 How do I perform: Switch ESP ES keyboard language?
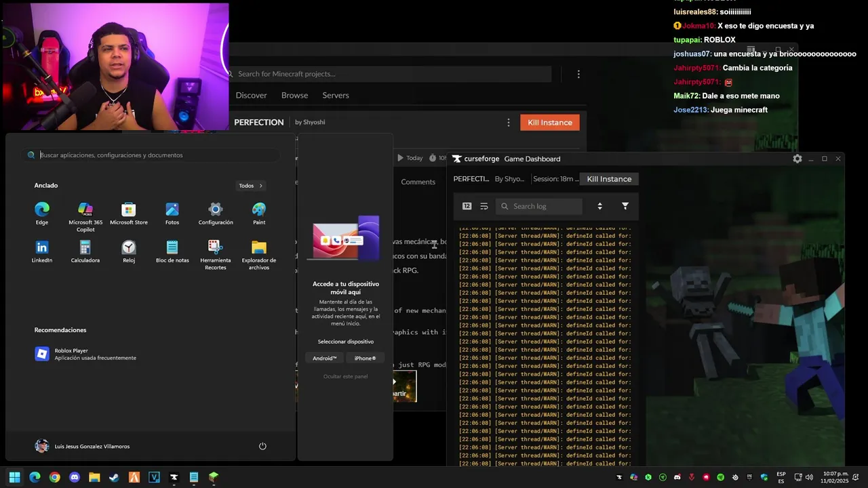pos(781,477)
